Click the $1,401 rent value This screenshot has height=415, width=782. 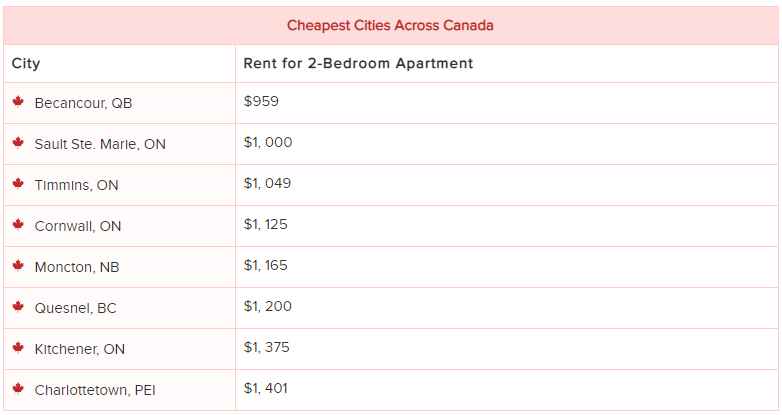pos(266,388)
